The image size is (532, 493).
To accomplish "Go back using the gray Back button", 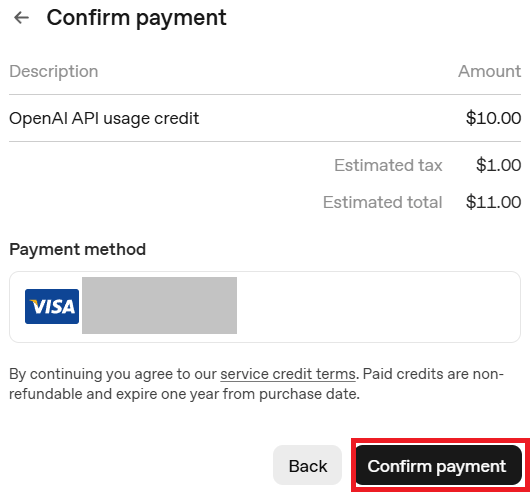I will click(x=307, y=465).
